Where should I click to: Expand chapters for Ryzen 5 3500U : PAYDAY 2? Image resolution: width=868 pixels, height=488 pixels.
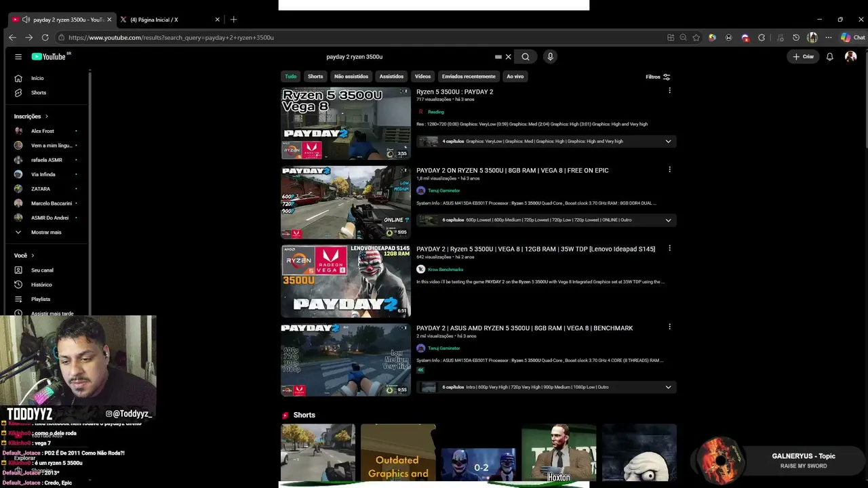point(668,142)
